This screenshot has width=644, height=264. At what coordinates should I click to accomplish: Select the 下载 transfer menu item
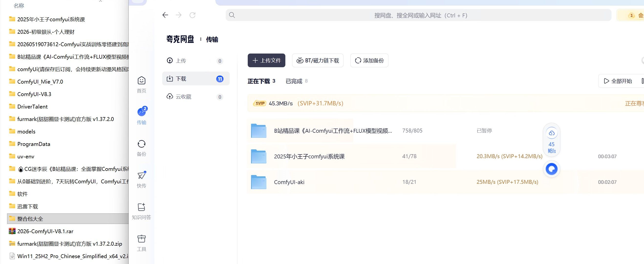click(x=196, y=78)
